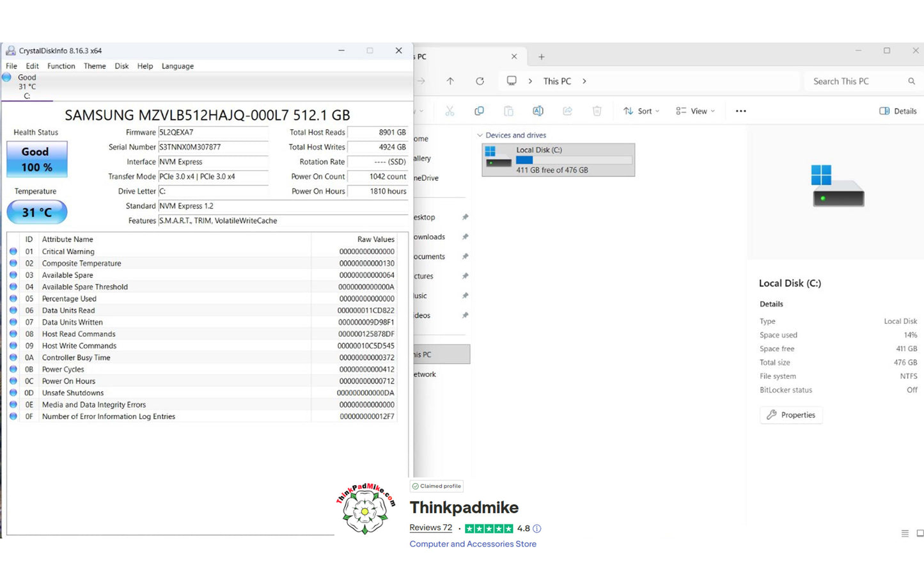Open the Sort dropdown
The image size is (924, 581).
coord(641,111)
